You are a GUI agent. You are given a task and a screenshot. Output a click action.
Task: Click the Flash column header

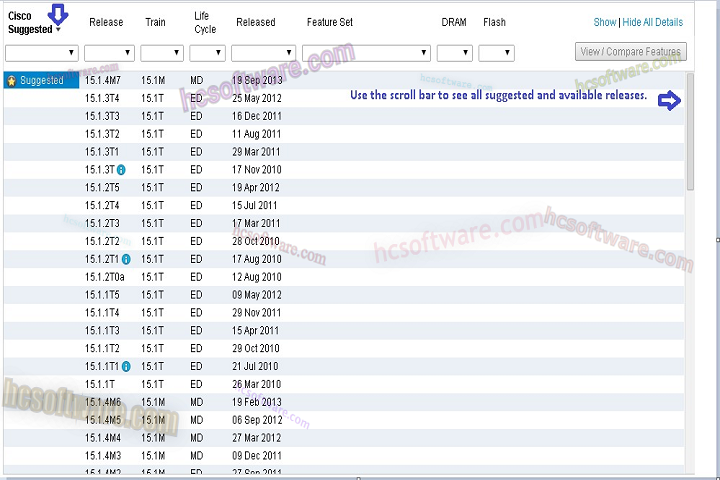click(x=494, y=22)
